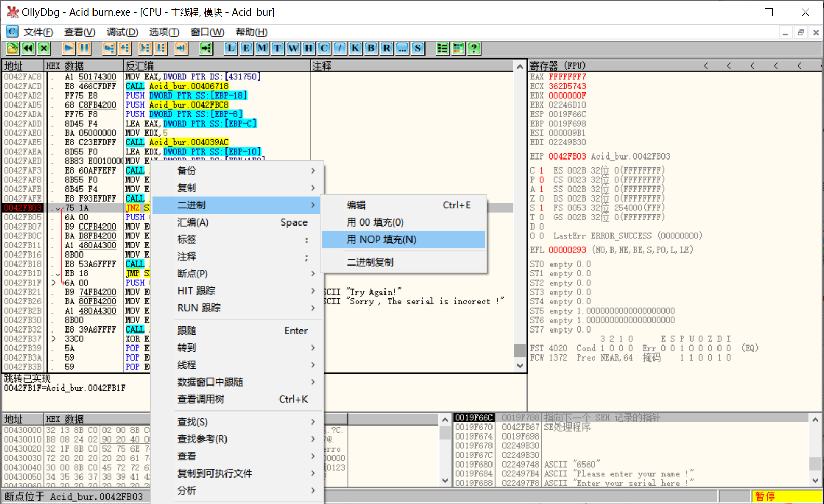Open CPU window with C button
The width and height of the screenshot is (824, 504).
click(x=324, y=48)
